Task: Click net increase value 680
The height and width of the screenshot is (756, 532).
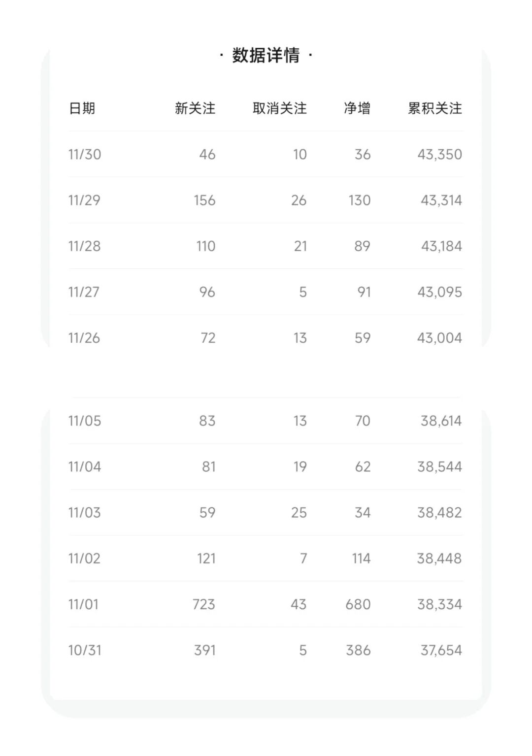Action: pyautogui.click(x=358, y=604)
